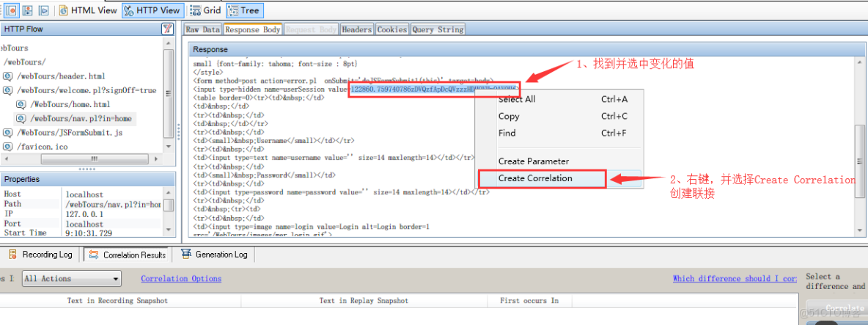The width and height of the screenshot is (868, 325).
Task: Open the Recording Log tab
Action: [40, 255]
